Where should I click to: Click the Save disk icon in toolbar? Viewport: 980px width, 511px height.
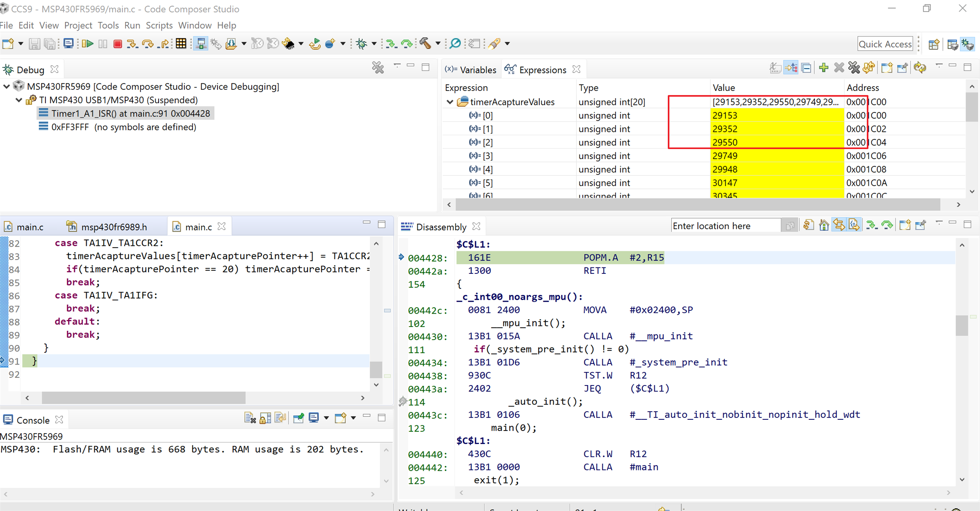35,43
